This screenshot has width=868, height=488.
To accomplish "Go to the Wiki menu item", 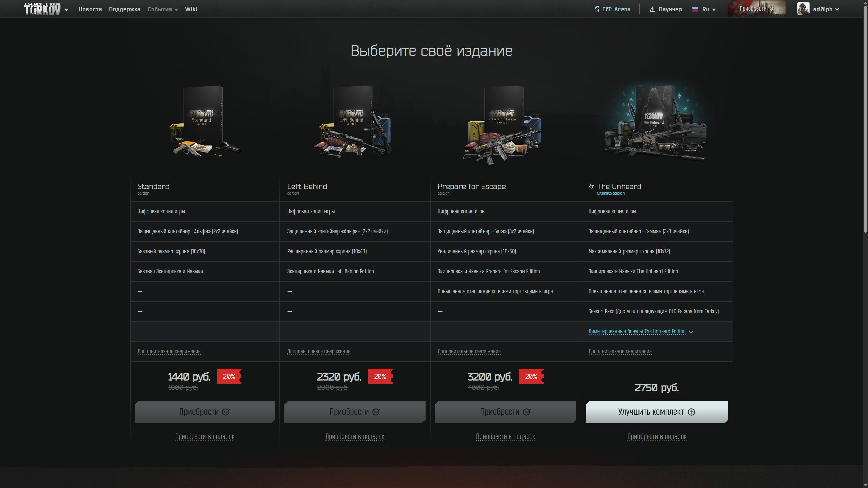I will point(191,9).
